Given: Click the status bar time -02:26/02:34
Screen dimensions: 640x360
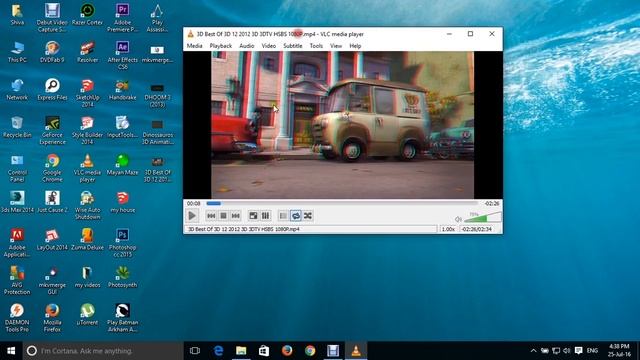Looking at the screenshot, I should tap(476, 229).
